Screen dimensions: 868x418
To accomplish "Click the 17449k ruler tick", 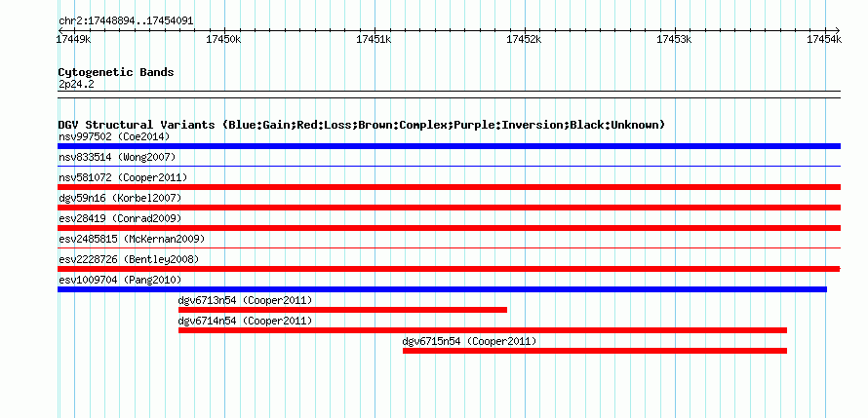I will click(x=73, y=39).
